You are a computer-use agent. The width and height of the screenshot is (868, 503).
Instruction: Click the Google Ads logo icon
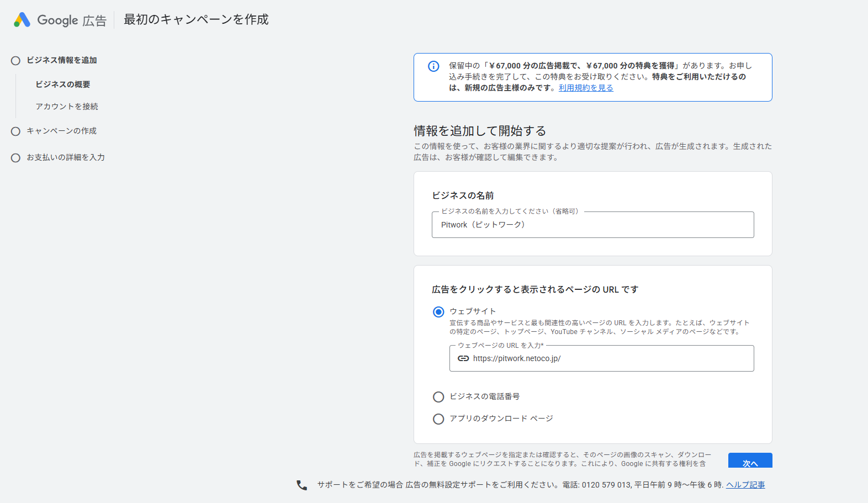22,20
